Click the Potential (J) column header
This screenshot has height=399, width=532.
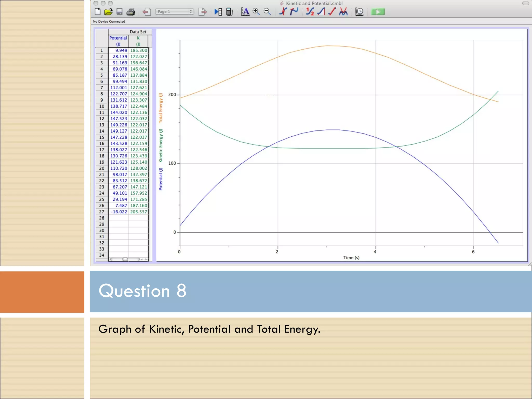click(x=118, y=41)
